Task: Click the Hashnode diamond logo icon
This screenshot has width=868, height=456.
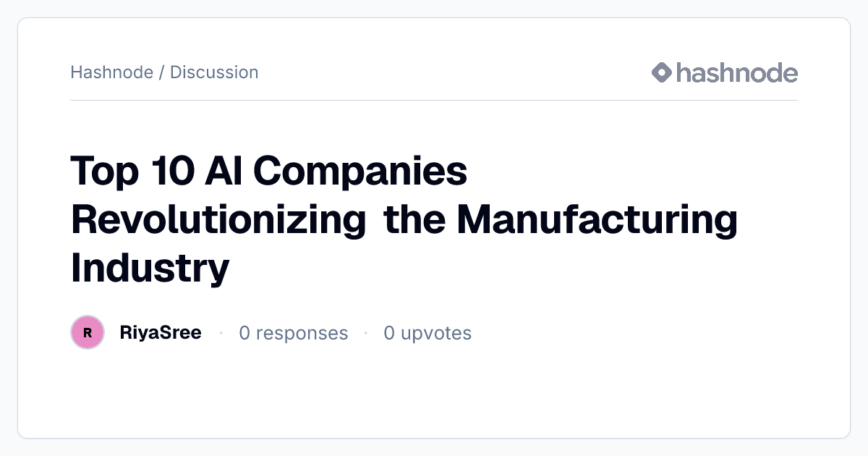Action: click(662, 72)
